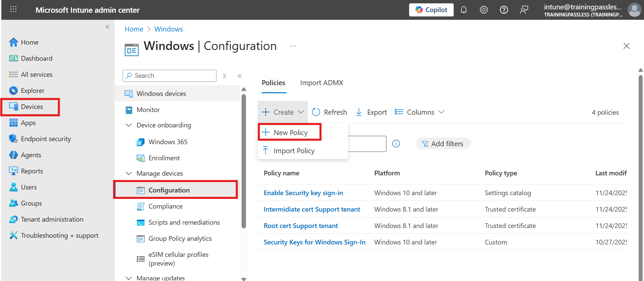Collapse the main left navigation pane
The image size is (644, 281).
coord(108,27)
